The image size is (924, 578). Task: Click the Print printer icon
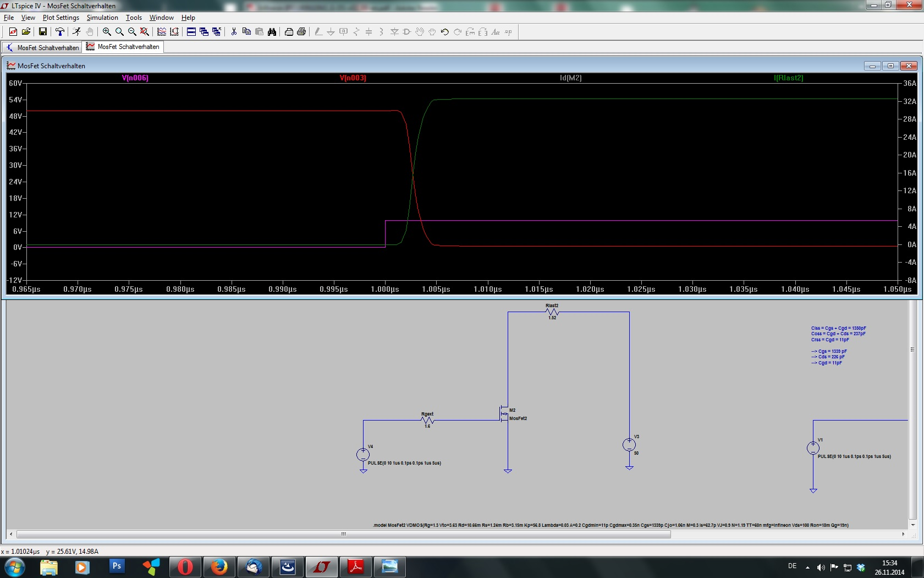[x=301, y=32]
